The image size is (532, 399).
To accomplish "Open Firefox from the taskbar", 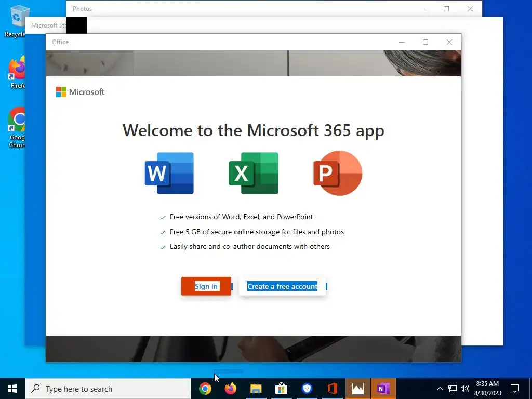I will [x=231, y=389].
